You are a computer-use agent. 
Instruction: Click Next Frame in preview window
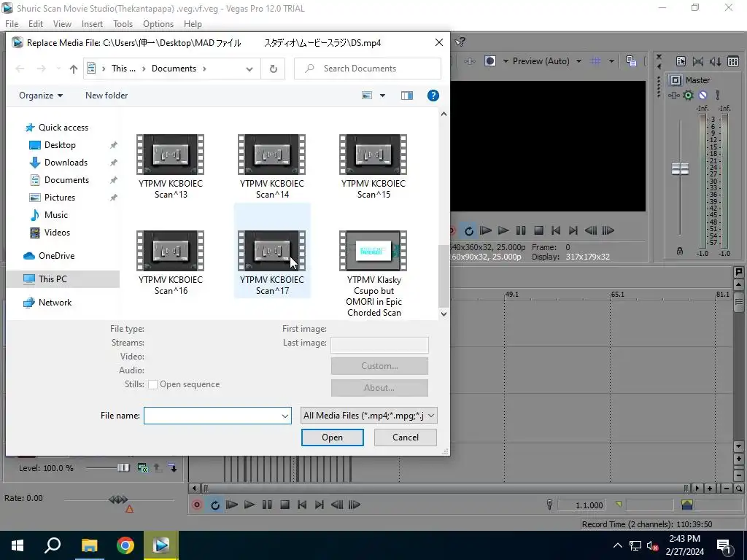coord(608,231)
